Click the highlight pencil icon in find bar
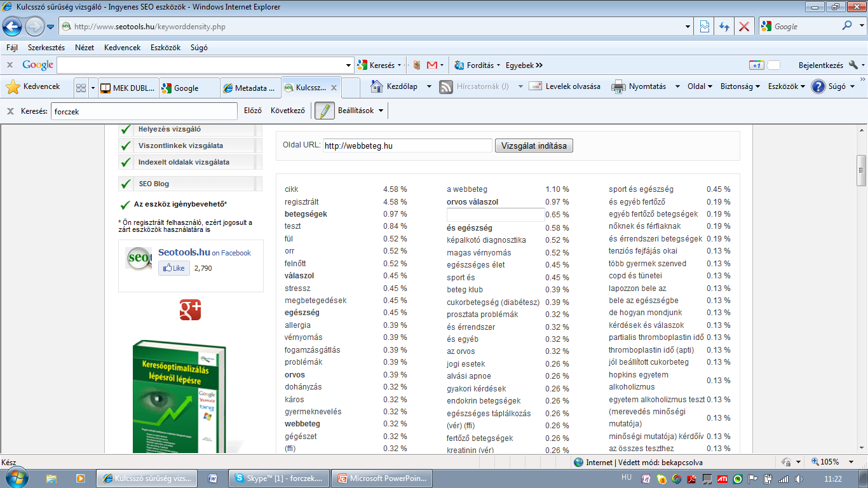868x488 pixels. (324, 111)
